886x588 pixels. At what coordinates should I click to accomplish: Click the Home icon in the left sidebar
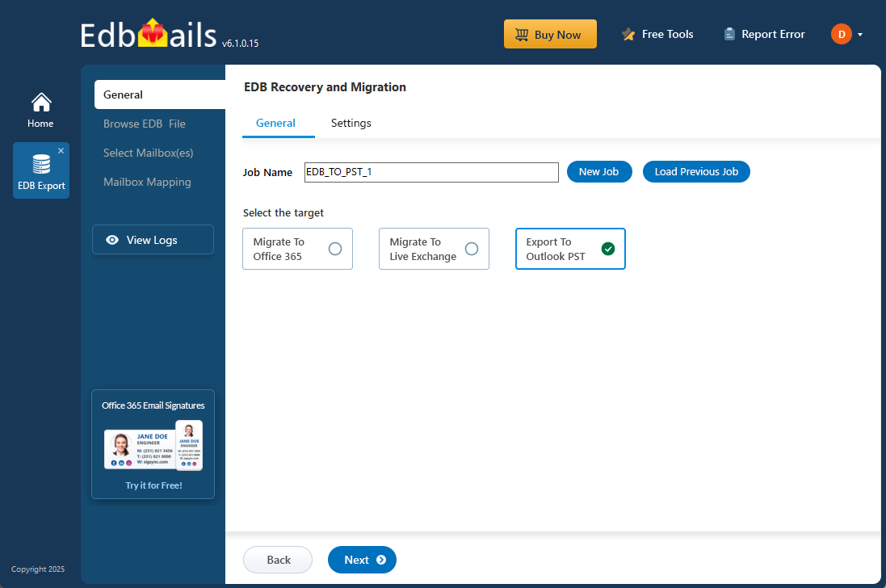click(x=40, y=102)
